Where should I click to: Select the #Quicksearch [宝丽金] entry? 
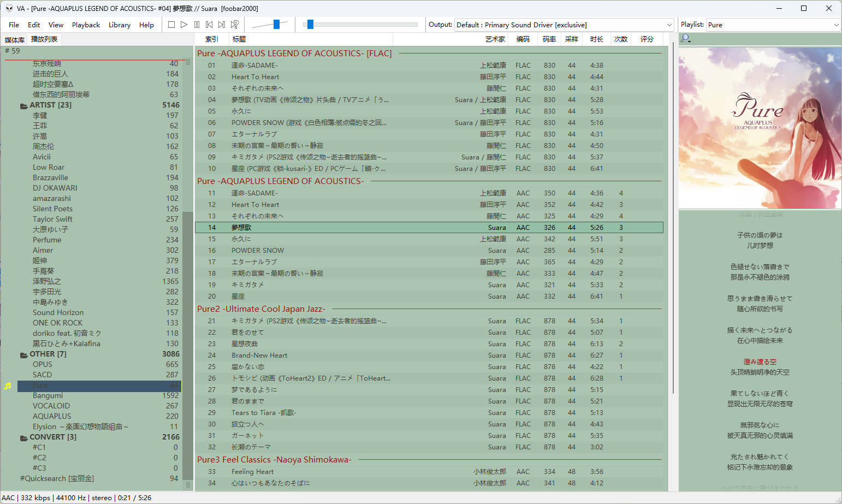point(57,479)
